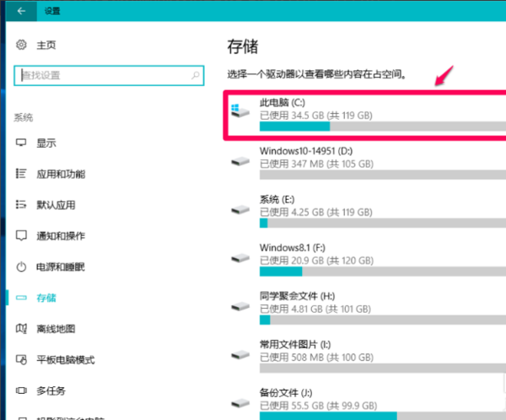Open 默认应用 settings page
The image size is (506, 420).
56,205
